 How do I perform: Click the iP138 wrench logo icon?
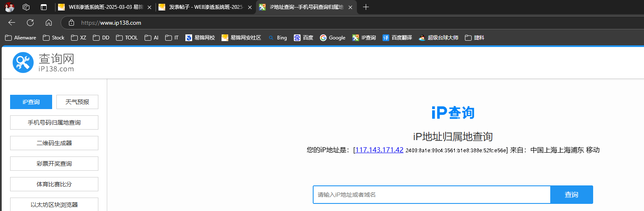(23, 63)
